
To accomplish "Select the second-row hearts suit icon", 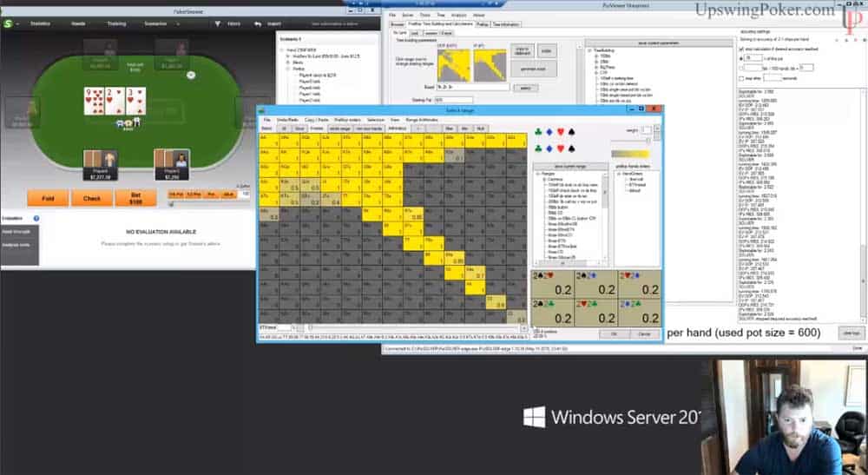I will pos(560,148).
